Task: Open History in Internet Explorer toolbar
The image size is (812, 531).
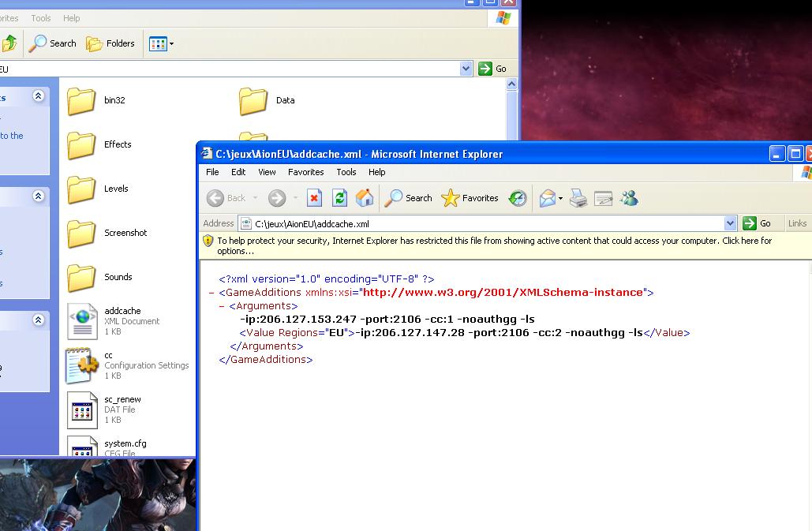Action: (518, 198)
